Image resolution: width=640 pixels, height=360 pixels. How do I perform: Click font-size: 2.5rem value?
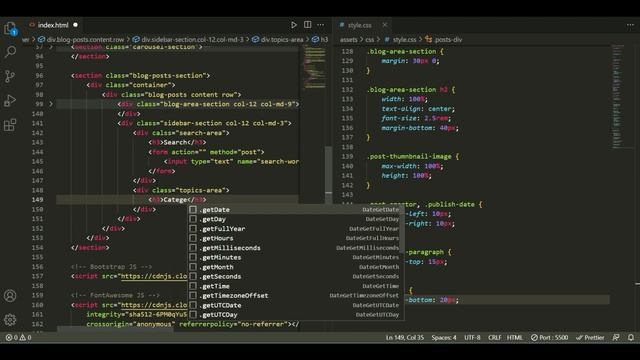point(436,118)
